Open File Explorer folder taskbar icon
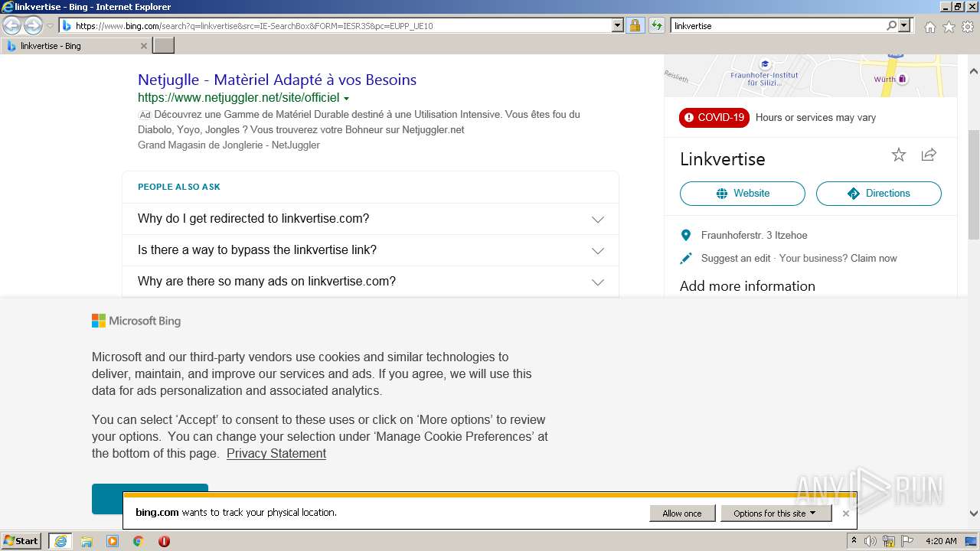This screenshot has height=551, width=980. point(87,541)
